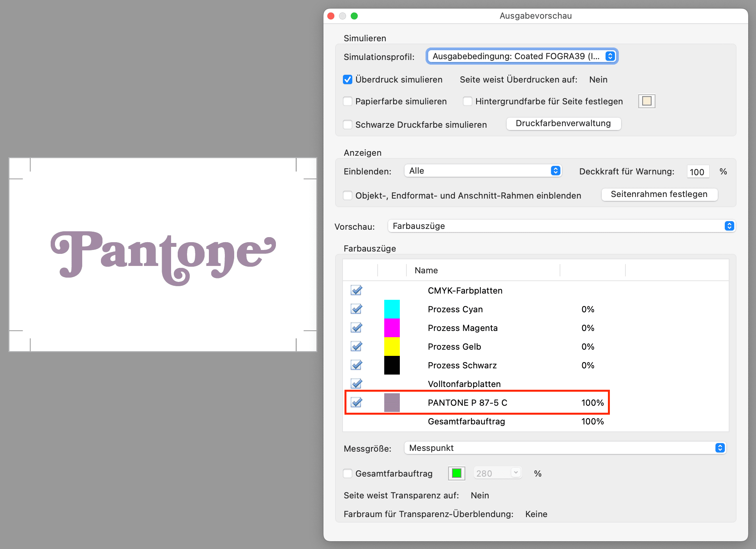The image size is (756, 549).
Task: Click the Name column header
Action: tap(426, 270)
